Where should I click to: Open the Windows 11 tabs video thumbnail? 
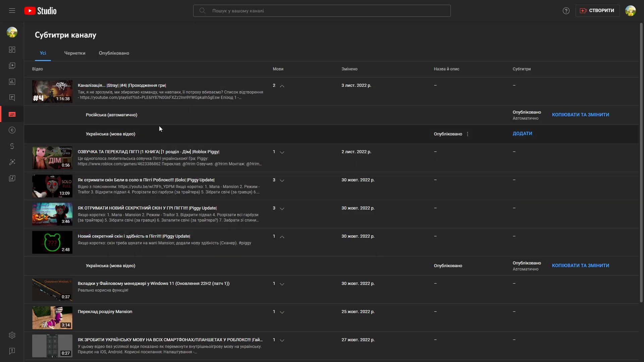tap(52, 290)
